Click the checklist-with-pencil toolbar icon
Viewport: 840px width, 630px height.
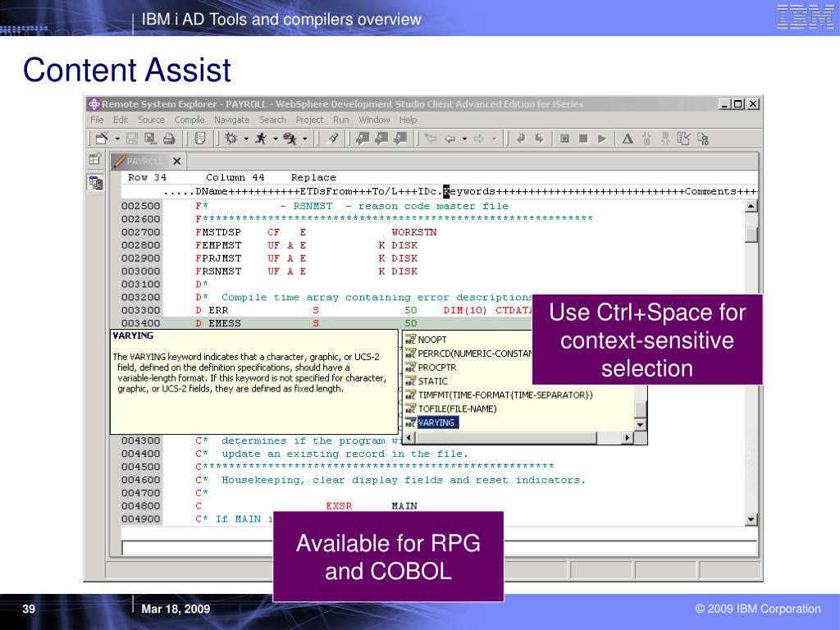683,139
